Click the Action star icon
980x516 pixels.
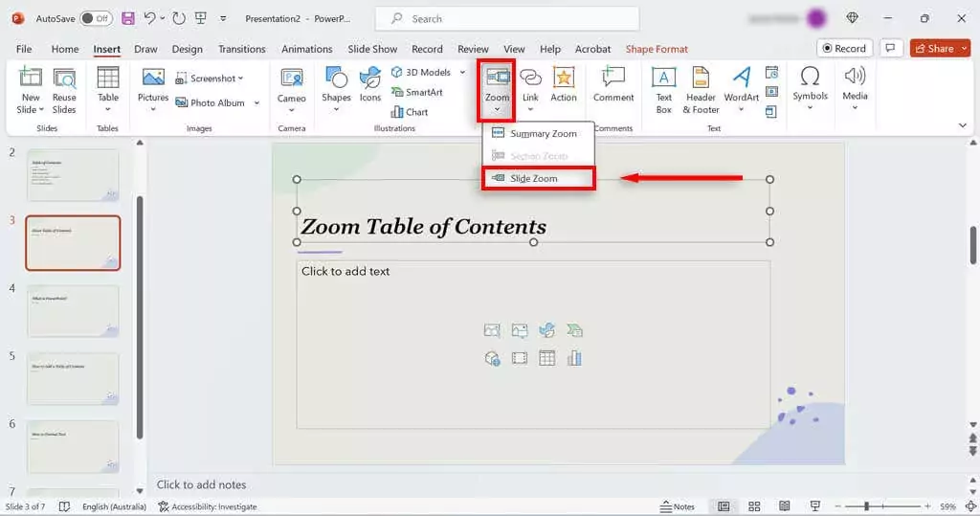[x=564, y=79]
